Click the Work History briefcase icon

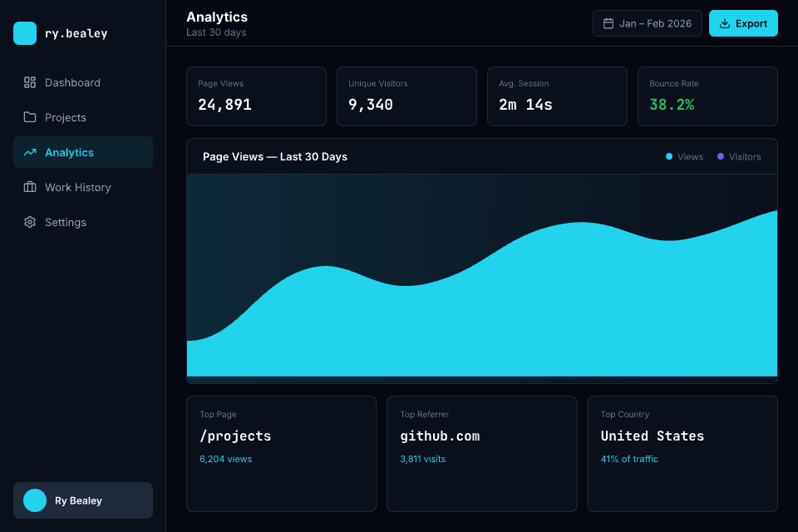(30, 187)
